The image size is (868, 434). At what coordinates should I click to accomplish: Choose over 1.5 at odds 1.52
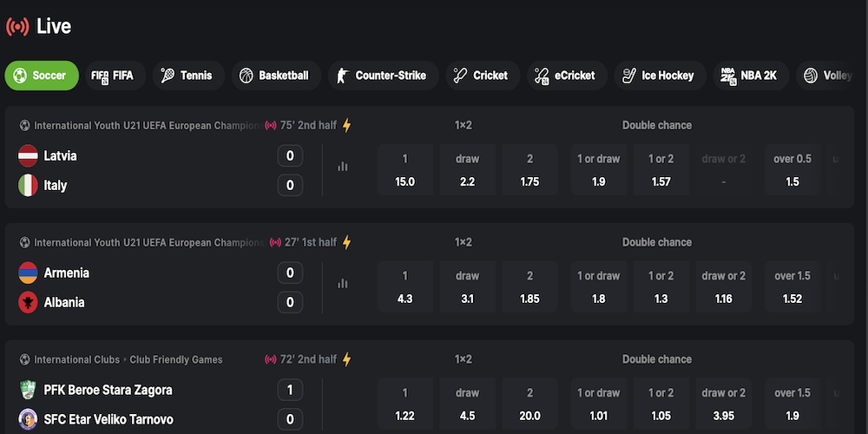pos(792,287)
